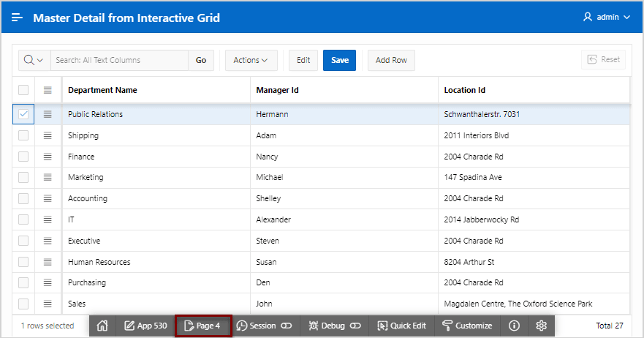Click the Go search button
This screenshot has width=644, height=338.
tap(201, 60)
